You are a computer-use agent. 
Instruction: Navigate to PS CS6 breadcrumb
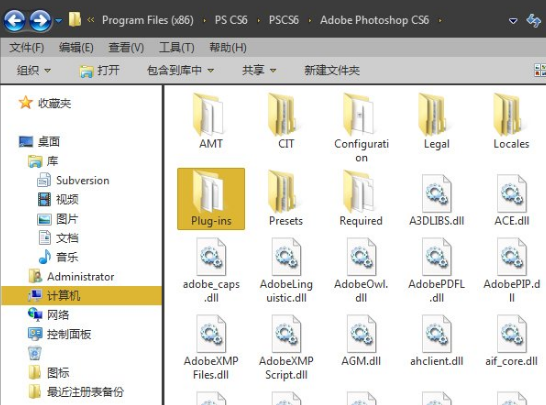pos(231,20)
